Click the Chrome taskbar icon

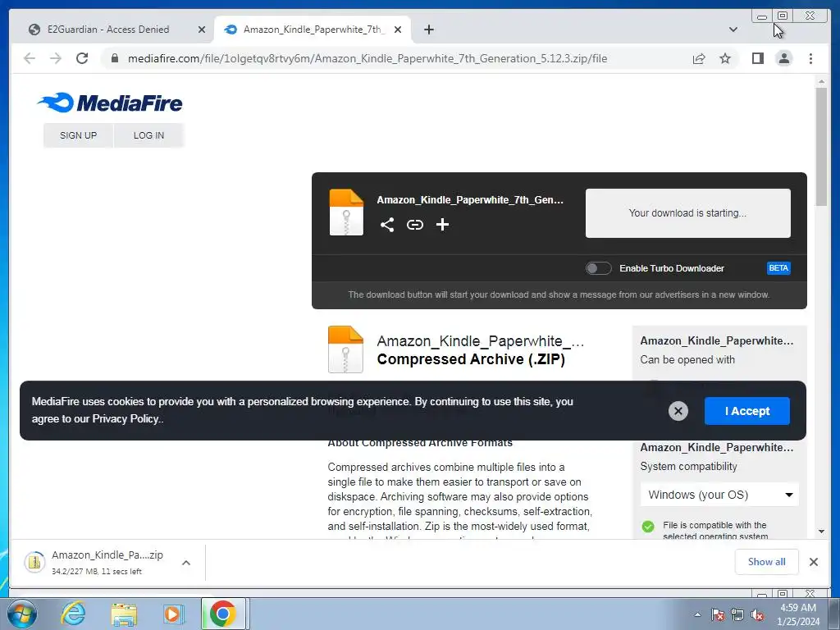point(223,614)
